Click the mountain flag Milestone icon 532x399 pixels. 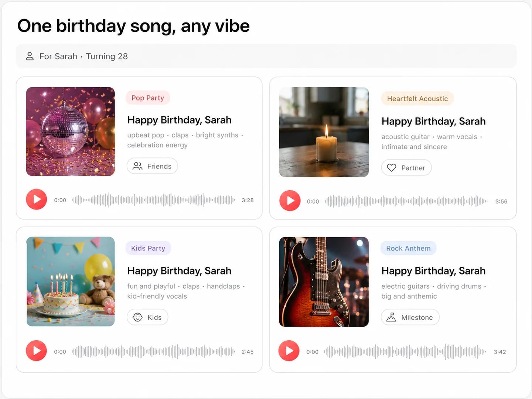point(391,317)
